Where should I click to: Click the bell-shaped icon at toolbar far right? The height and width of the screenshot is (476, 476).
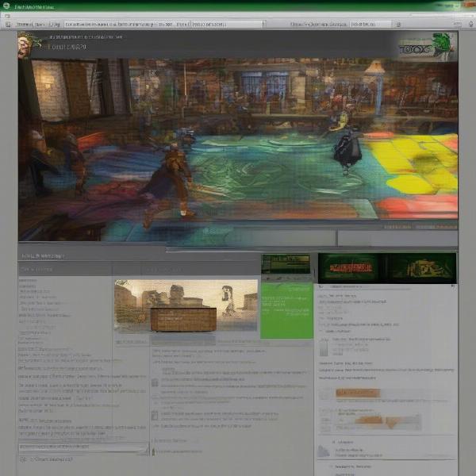click(x=470, y=24)
